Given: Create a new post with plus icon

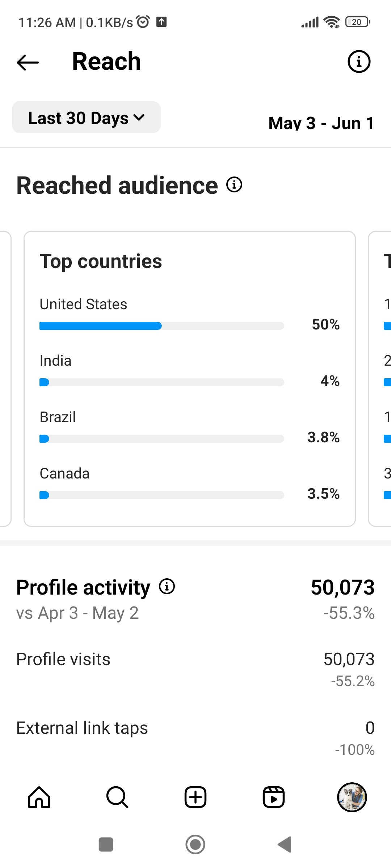Looking at the screenshot, I should 195,797.
